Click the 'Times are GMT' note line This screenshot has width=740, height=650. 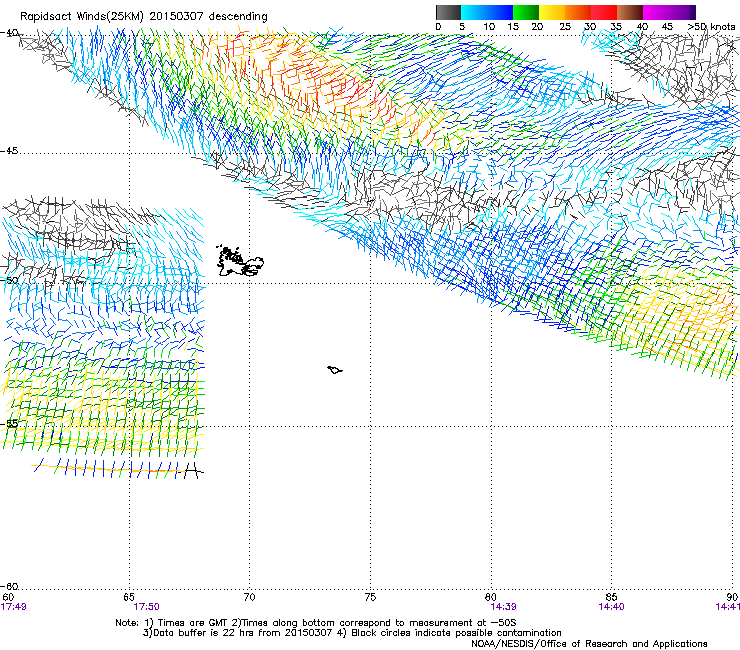[316, 623]
